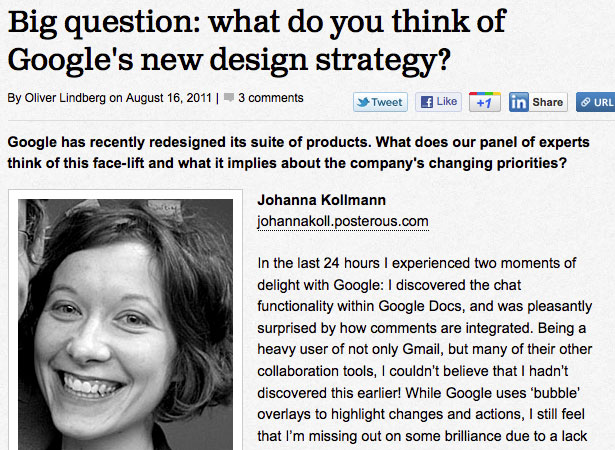Click the bold intro paragraph about Google redesign
Screen dimensions: 615x450
pos(298,152)
